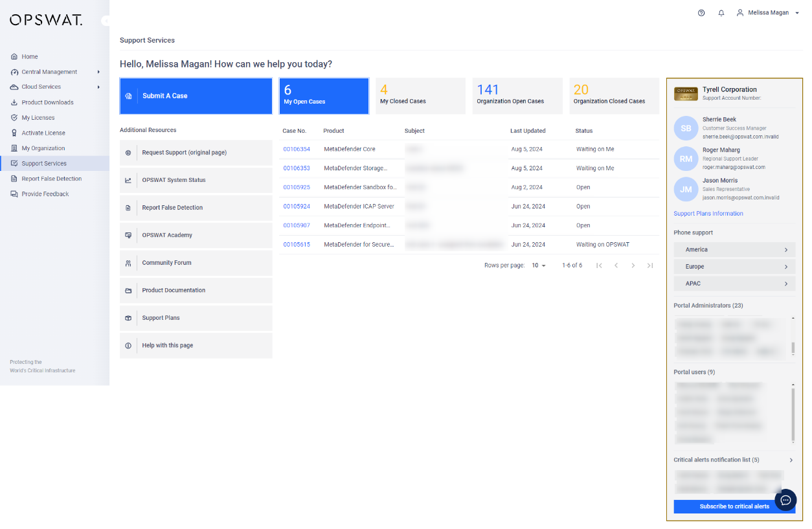Viewport: 812px width, 529px height.
Task: Open the help question mark icon
Action: (701, 13)
